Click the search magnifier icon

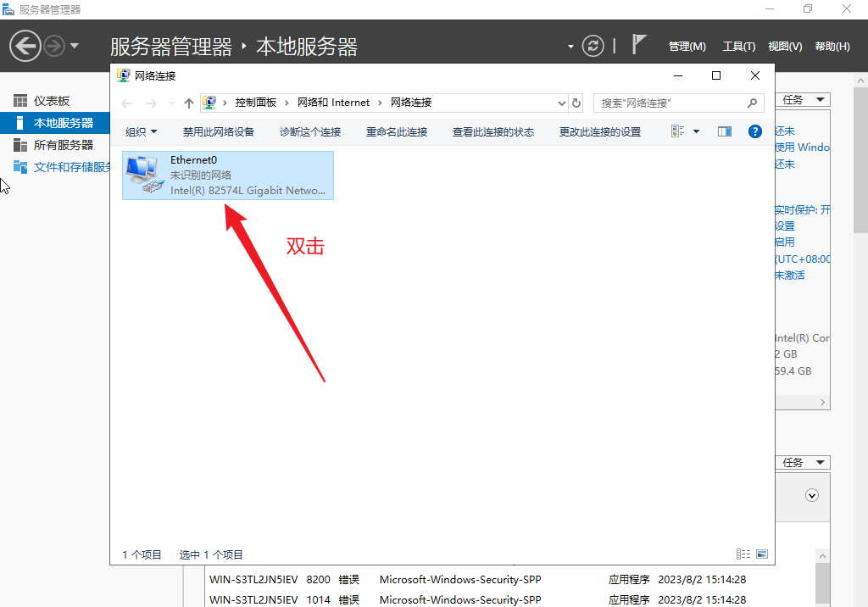(x=752, y=103)
